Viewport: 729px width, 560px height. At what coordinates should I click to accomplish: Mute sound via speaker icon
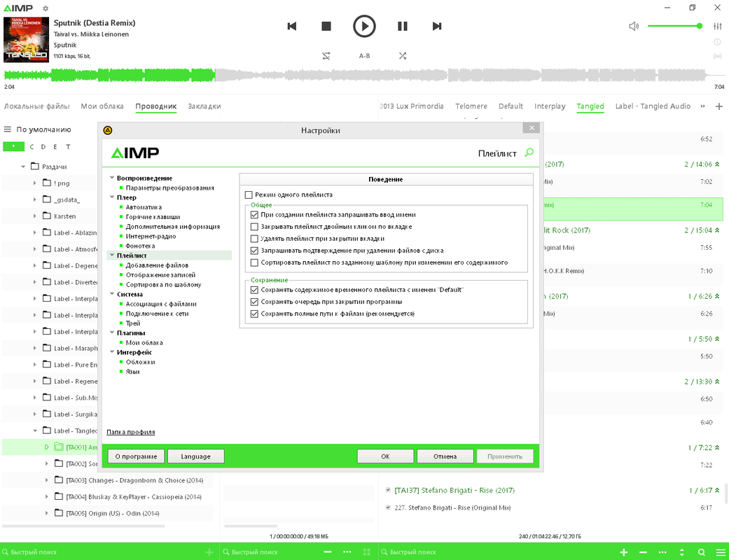634,26
